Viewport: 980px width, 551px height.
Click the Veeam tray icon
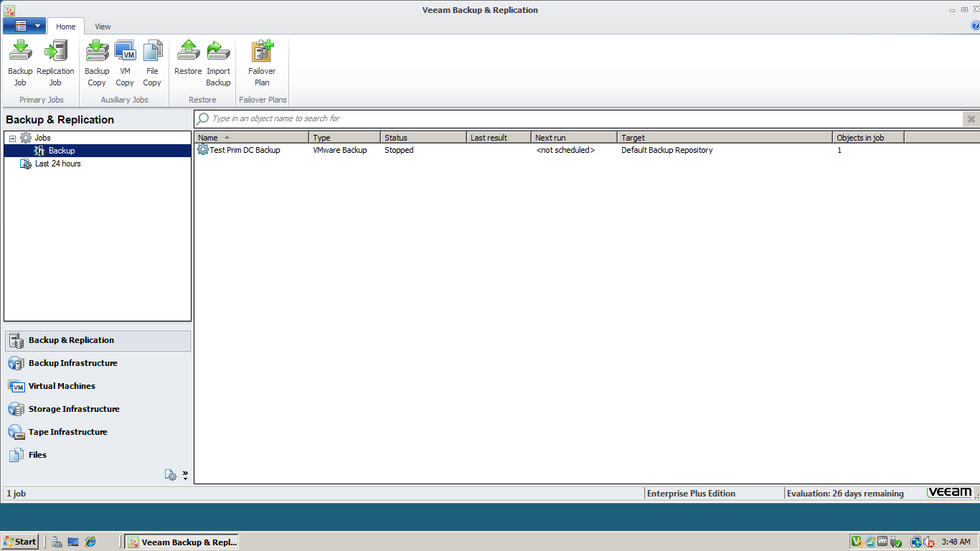(x=857, y=542)
